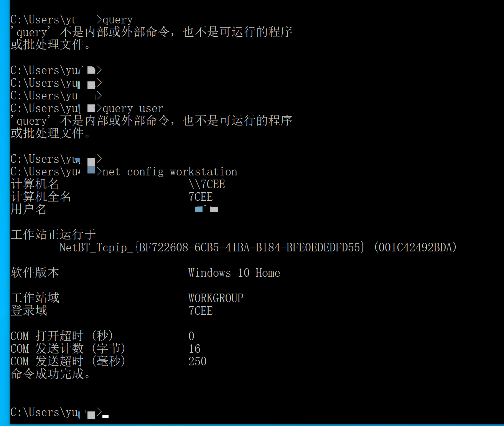Click the blinking cursor at last prompt
The image size is (504, 426).
point(105,416)
